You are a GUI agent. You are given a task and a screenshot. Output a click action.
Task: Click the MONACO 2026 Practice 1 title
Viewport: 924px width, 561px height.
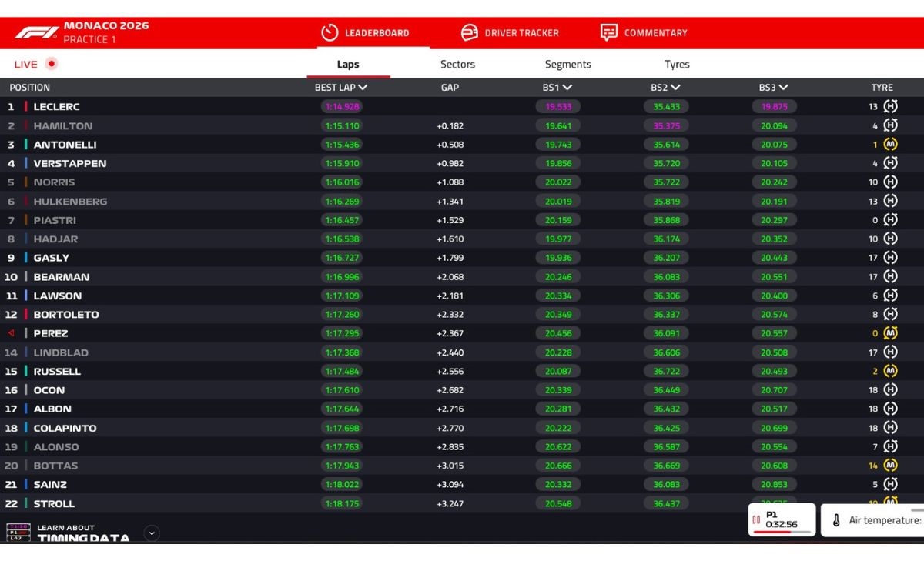pos(106,32)
